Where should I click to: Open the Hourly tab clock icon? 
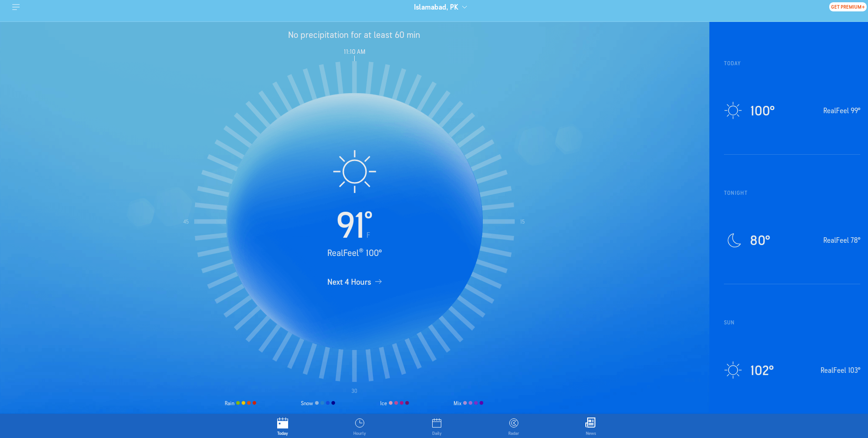(360, 423)
